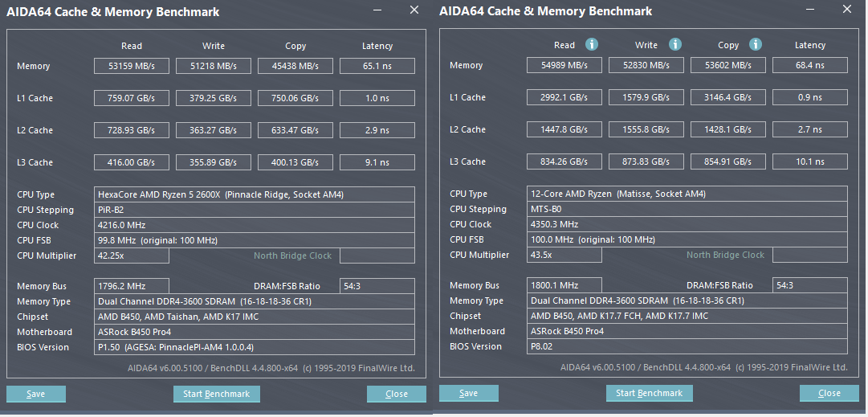Click the info icon next to Write in right window

pos(674,44)
